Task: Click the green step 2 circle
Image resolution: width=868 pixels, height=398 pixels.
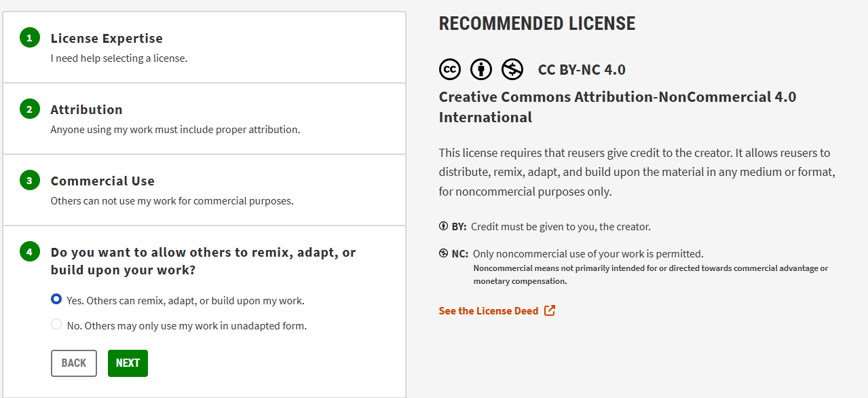Action: 29,109
